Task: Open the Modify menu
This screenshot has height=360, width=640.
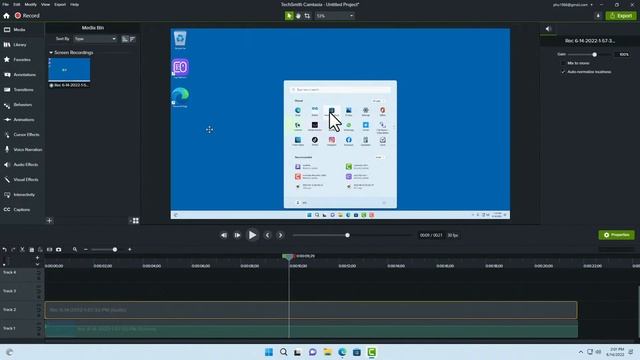Action: point(31,4)
